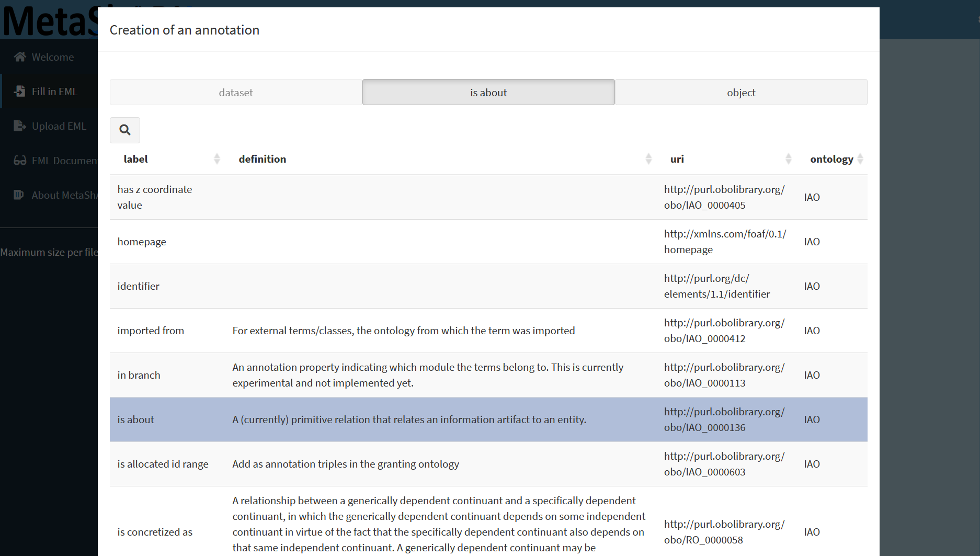The height and width of the screenshot is (556, 980).
Task: Click uri cell ending elements/1.1/identifier
Action: pyautogui.click(x=726, y=286)
